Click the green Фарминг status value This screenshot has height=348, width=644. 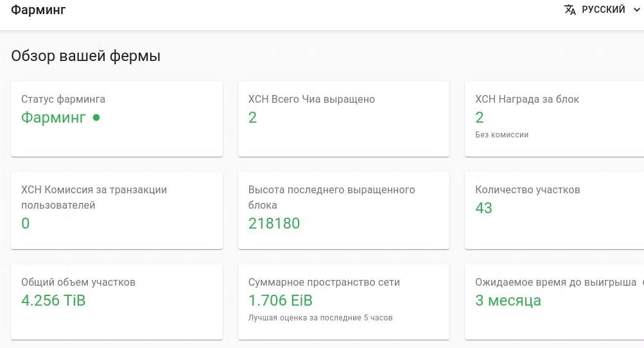pos(53,117)
